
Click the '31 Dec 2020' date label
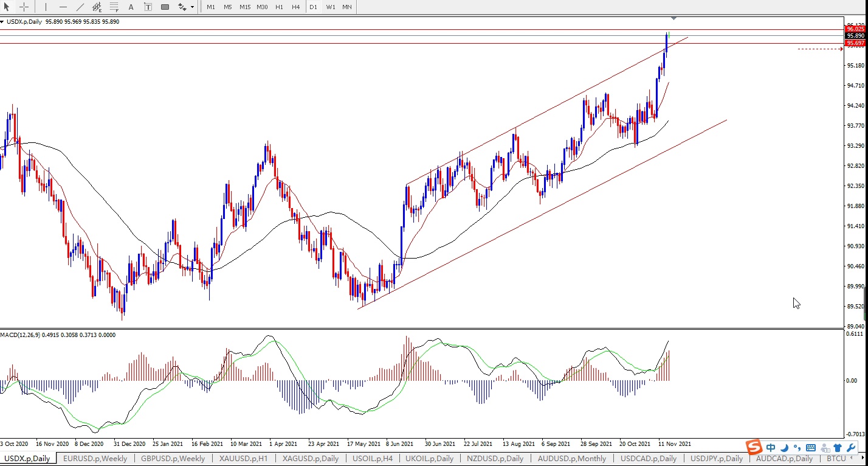[129, 443]
